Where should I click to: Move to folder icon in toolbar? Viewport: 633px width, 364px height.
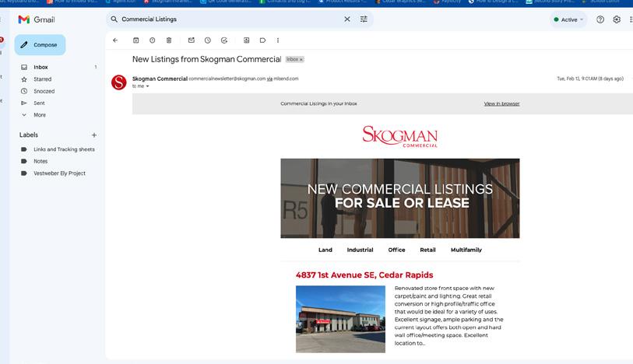pos(246,40)
